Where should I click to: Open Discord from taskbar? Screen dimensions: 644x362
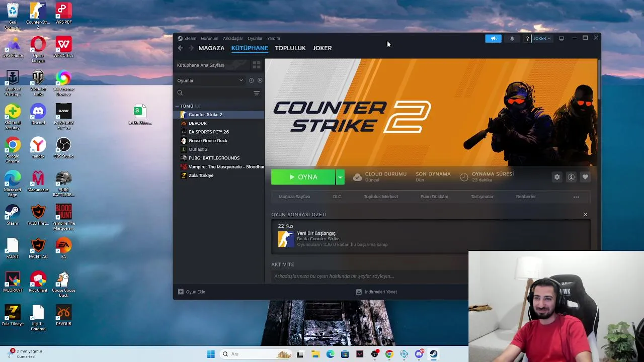419,354
